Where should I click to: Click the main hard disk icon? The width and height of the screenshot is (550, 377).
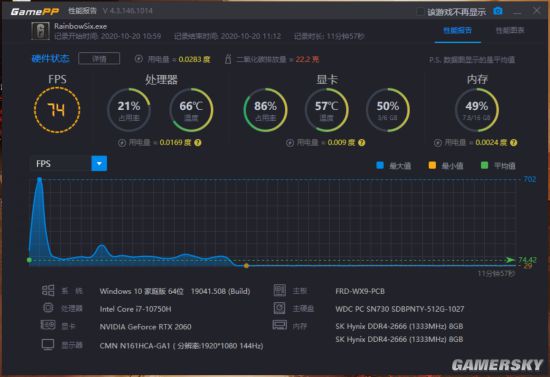pyautogui.click(x=279, y=308)
